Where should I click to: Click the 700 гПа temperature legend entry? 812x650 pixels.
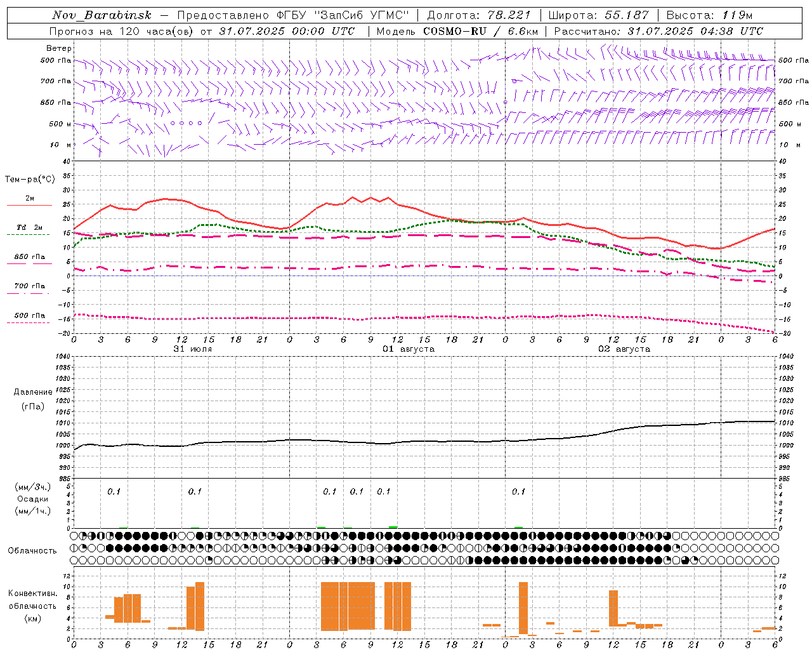coord(29,289)
